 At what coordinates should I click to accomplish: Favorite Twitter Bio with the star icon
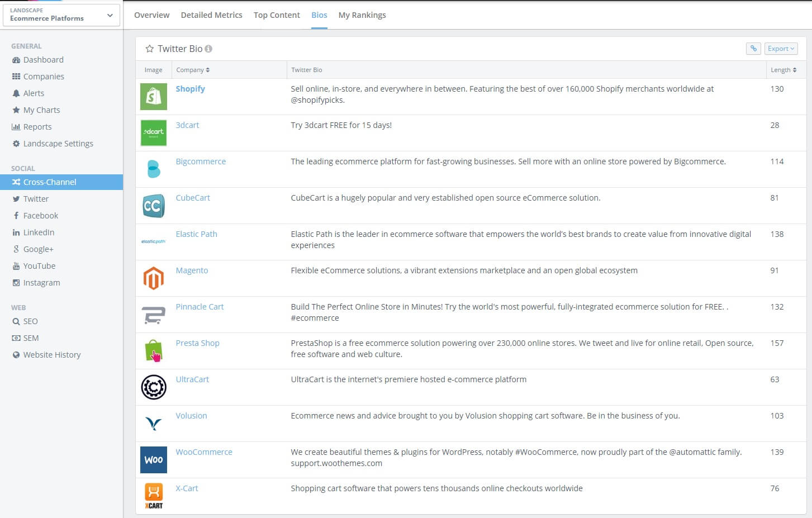point(150,49)
